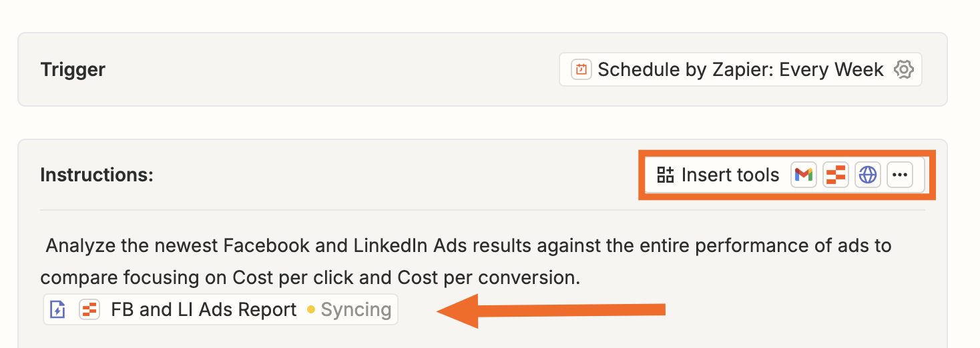
Task: Click the Insert tools label
Action: 730,175
